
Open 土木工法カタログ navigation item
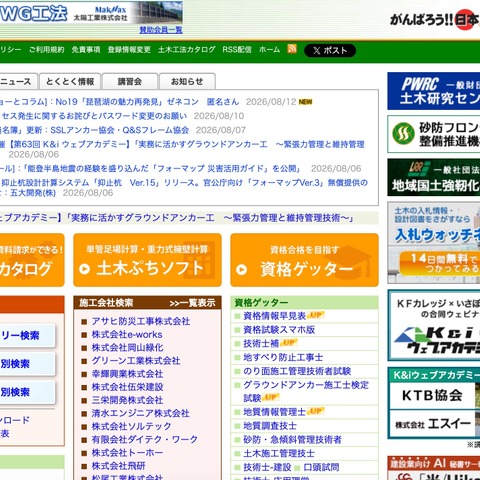pyautogui.click(x=187, y=50)
